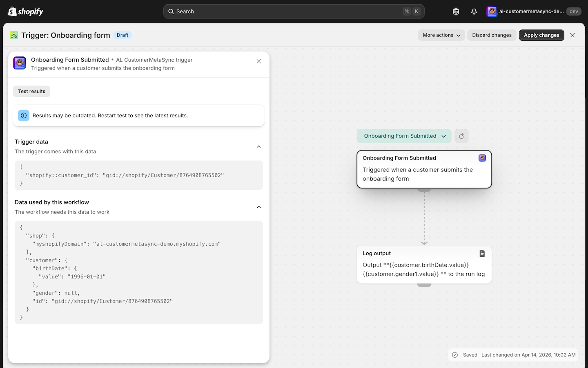Click the Trigger: Onboarding form title

pos(66,35)
